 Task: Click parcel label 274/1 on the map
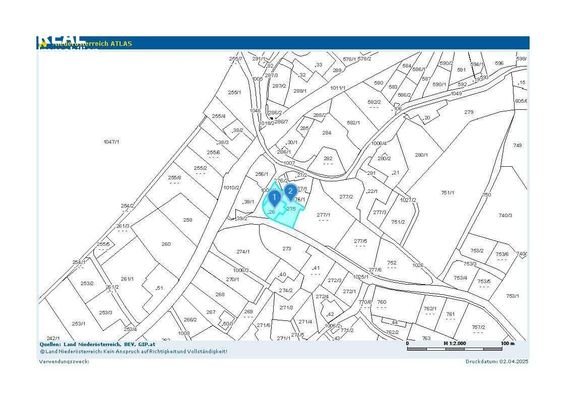243,252
